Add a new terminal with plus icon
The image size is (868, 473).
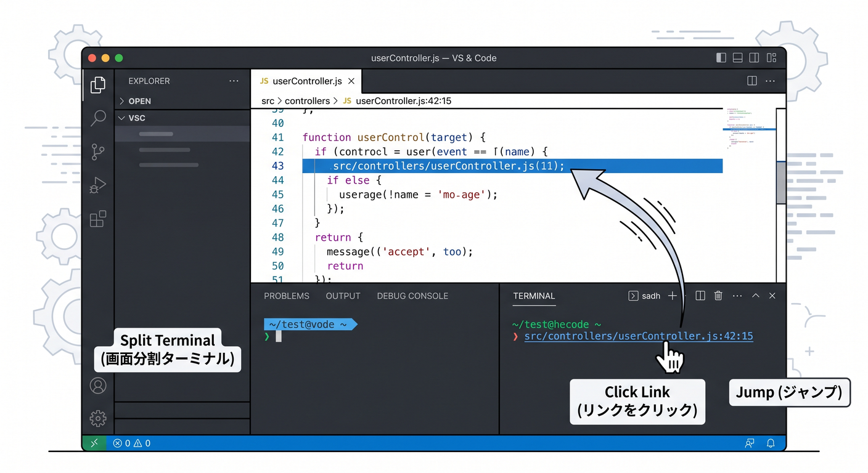(x=673, y=296)
